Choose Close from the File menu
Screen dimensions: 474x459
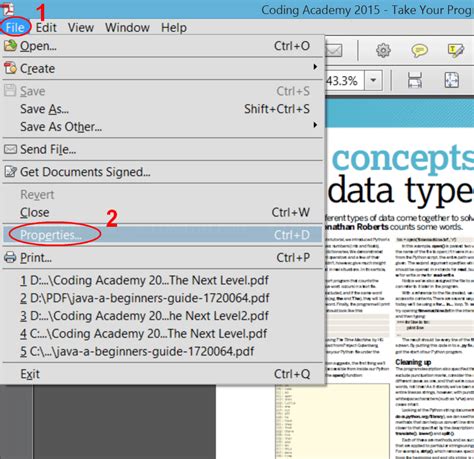(x=163, y=212)
